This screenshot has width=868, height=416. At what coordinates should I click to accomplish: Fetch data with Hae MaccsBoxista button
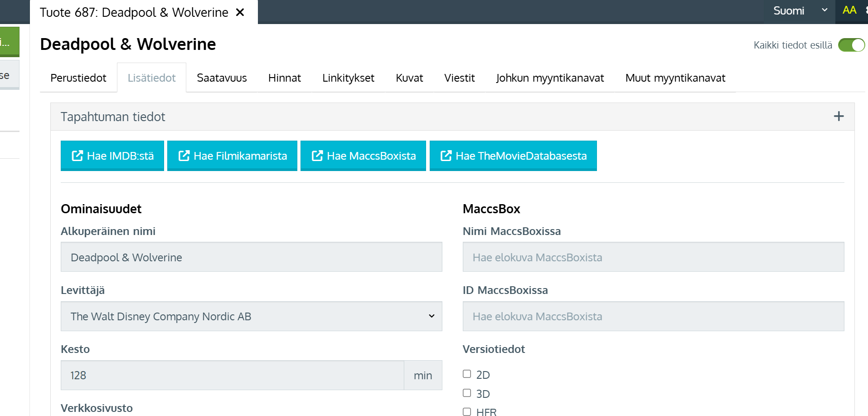point(363,156)
